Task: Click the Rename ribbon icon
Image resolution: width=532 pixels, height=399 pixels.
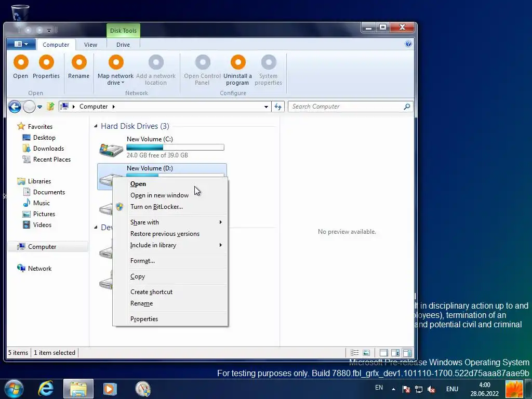Action: coord(79,62)
